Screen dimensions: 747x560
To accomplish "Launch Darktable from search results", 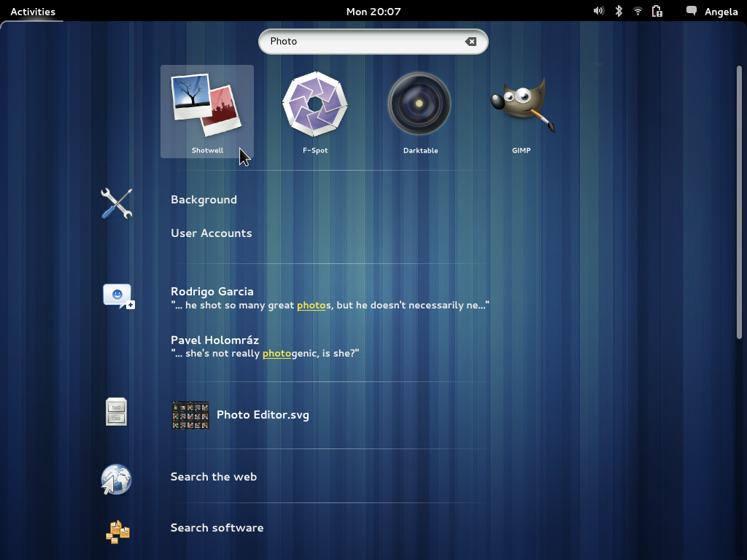I will click(419, 112).
